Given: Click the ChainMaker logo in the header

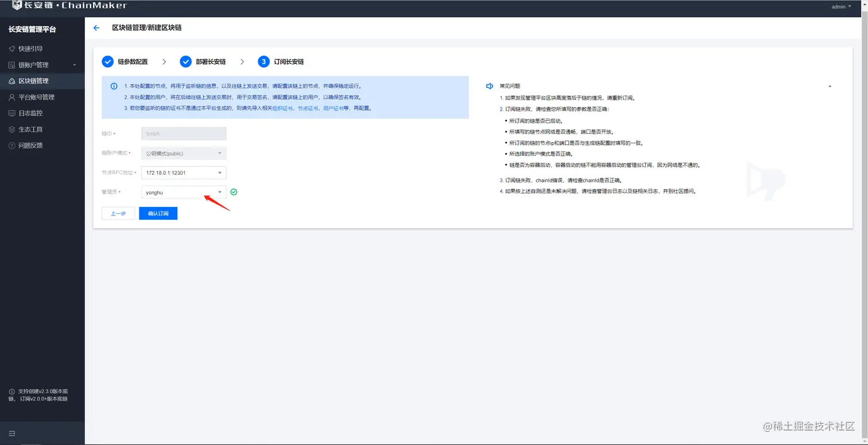Looking at the screenshot, I should (69, 6).
